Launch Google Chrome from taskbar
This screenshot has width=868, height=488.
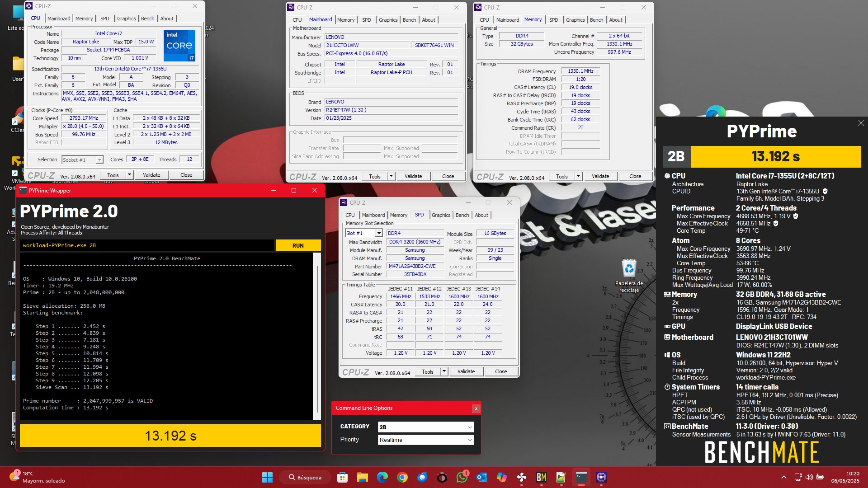coord(402,477)
